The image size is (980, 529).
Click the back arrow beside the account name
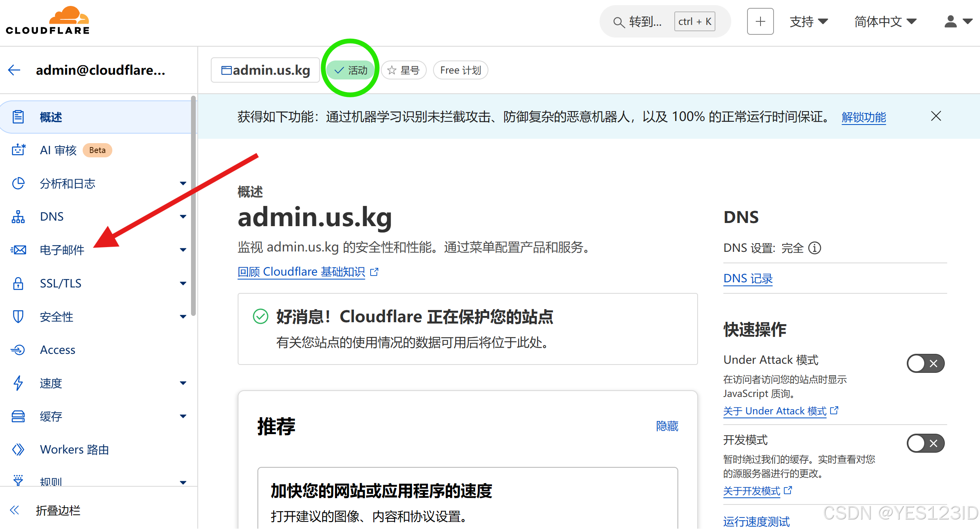(14, 70)
